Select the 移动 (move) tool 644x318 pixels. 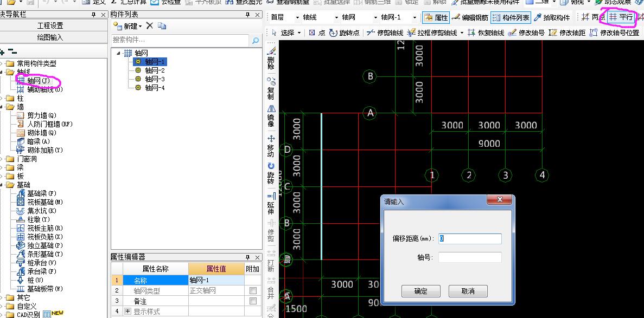click(x=271, y=146)
